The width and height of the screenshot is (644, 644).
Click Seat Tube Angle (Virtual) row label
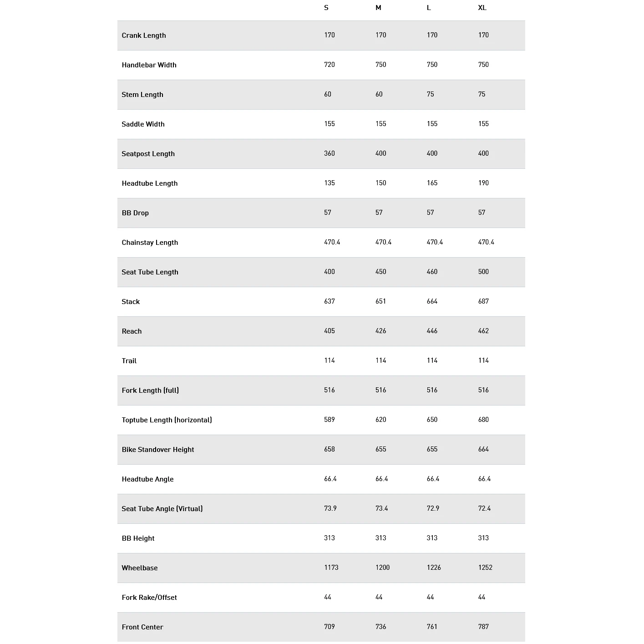tap(162, 509)
